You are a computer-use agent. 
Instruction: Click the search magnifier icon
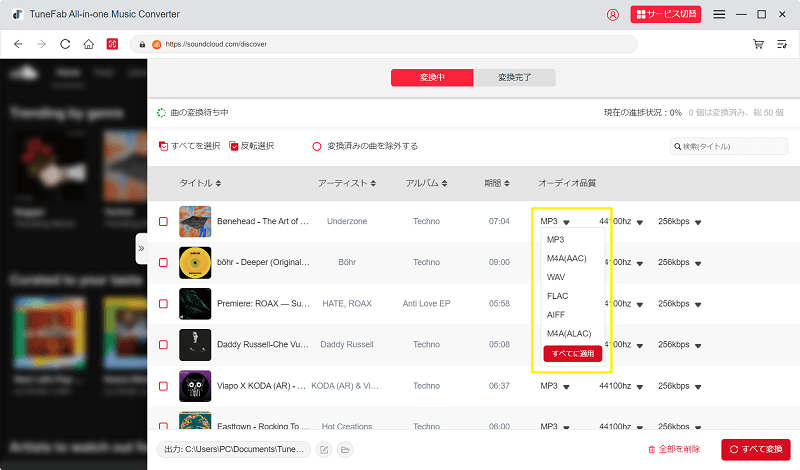point(678,146)
